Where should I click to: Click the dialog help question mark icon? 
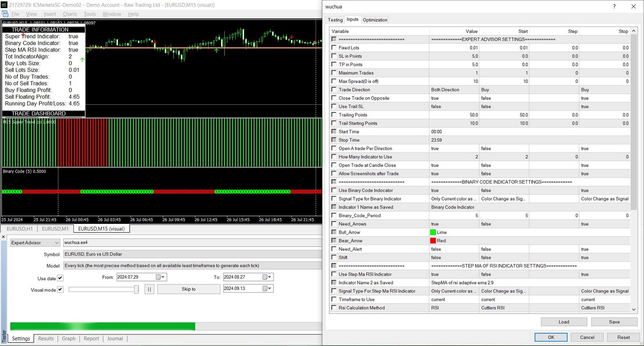(x=614, y=6)
